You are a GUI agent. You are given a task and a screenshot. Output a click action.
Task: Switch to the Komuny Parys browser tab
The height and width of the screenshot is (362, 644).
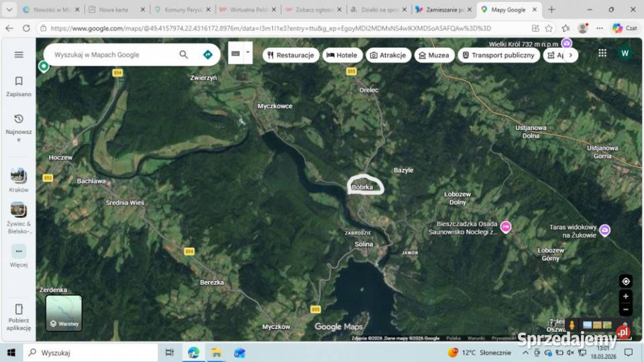coord(182,9)
